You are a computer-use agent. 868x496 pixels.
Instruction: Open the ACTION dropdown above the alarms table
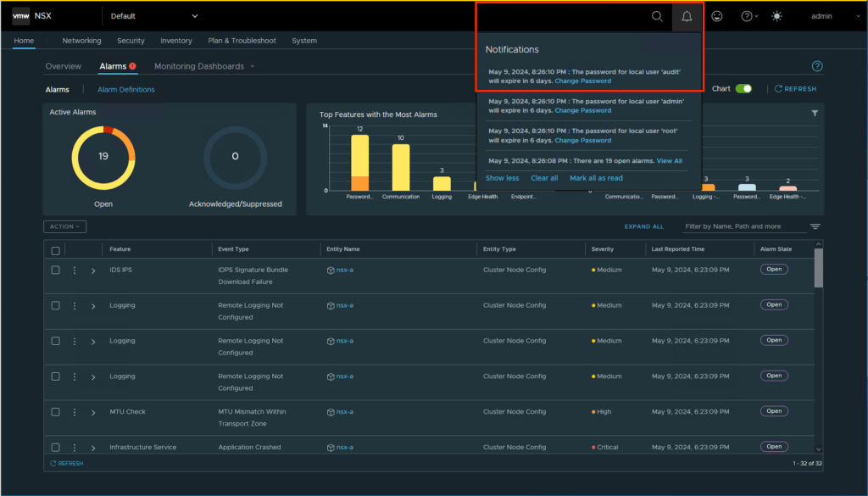tap(64, 226)
